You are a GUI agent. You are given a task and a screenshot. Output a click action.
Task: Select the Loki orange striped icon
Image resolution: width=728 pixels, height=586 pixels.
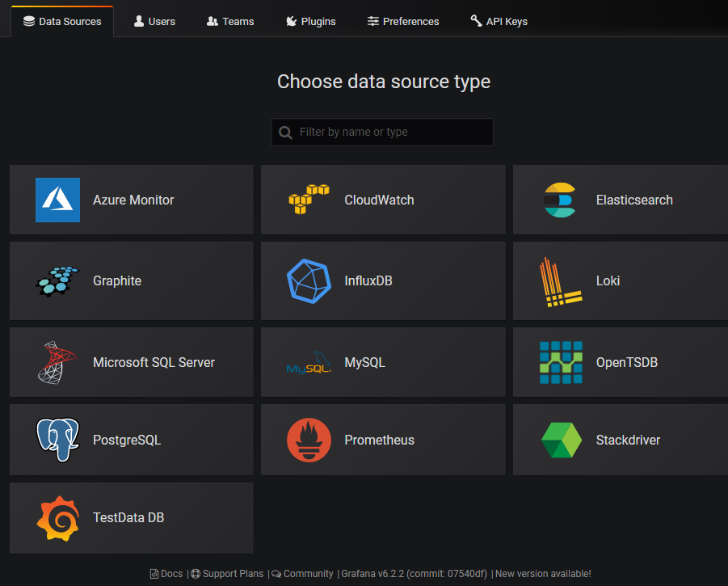[560, 281]
